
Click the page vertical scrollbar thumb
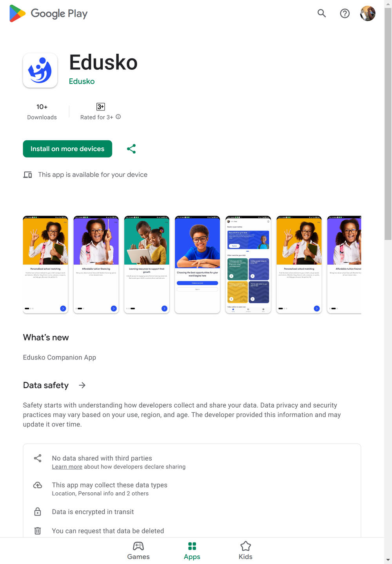388,123
